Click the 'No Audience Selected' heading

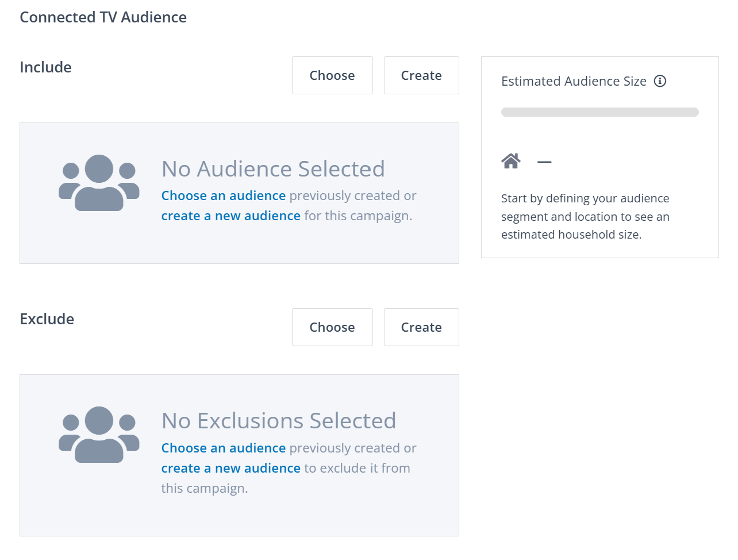coord(273,169)
